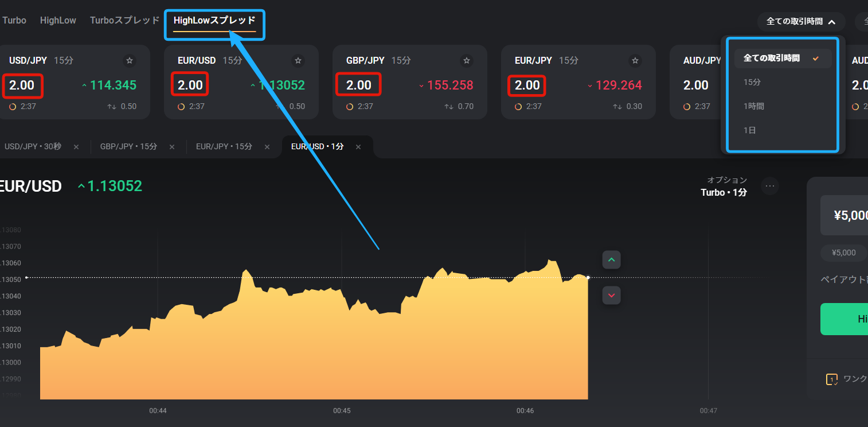
Task: Select the HighLowスプレッド tab
Action: [214, 21]
